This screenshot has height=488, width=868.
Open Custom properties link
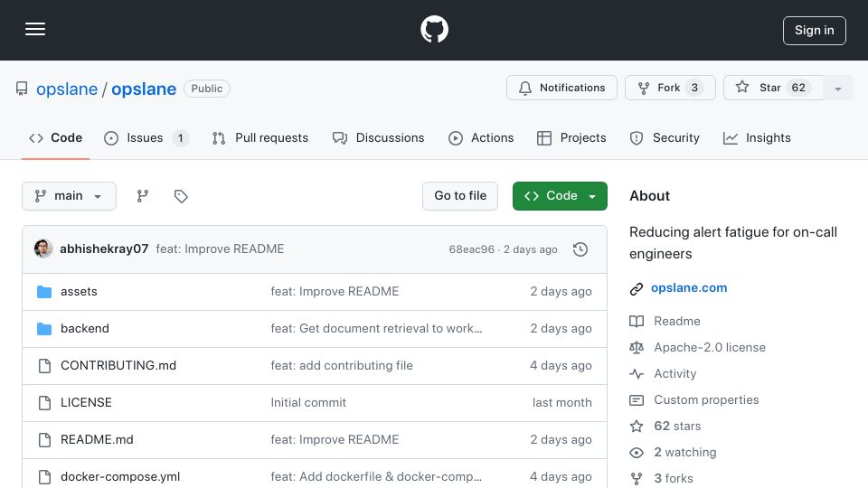[706, 400]
